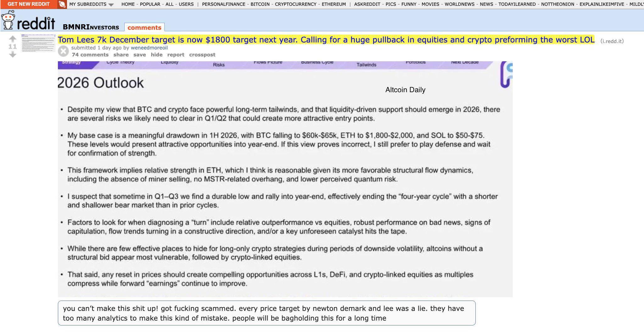Viewport: 644px width, 333px height.
Task: Upvote the Tom Lees post
Action: pyautogui.click(x=13, y=39)
